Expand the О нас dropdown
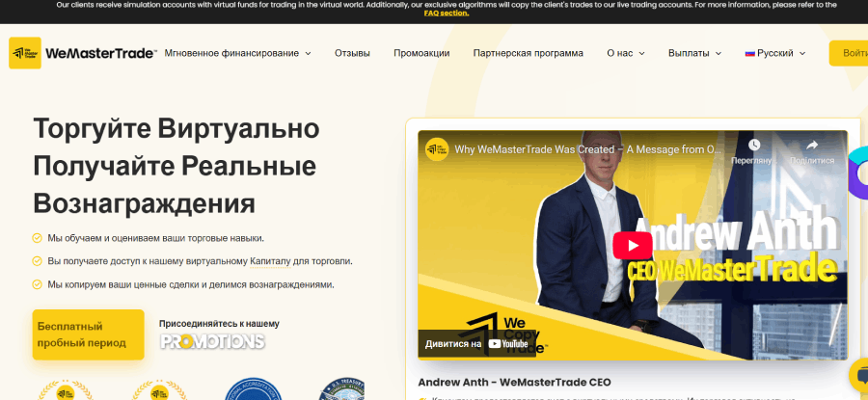This screenshot has height=400, width=868. pyautogui.click(x=626, y=54)
